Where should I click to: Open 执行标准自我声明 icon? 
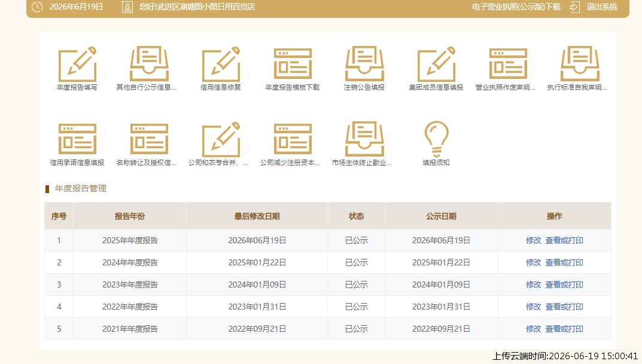[580, 64]
